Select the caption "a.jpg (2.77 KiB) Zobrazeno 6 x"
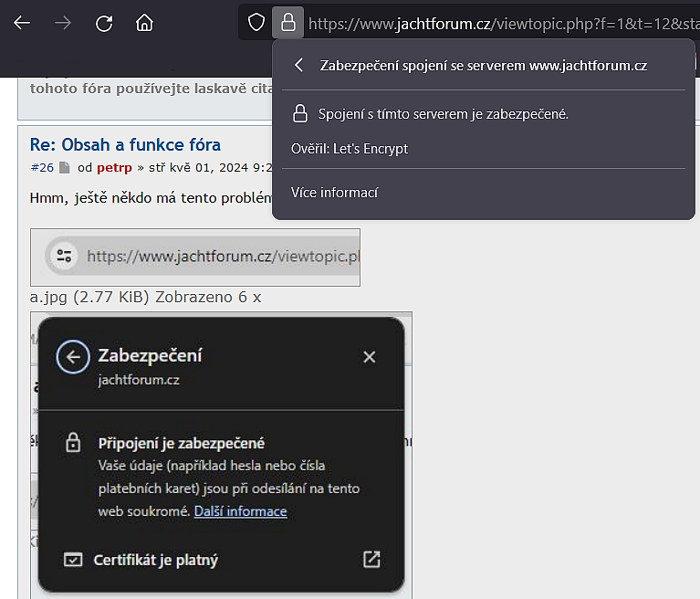The width and height of the screenshot is (700, 599). pos(145,297)
